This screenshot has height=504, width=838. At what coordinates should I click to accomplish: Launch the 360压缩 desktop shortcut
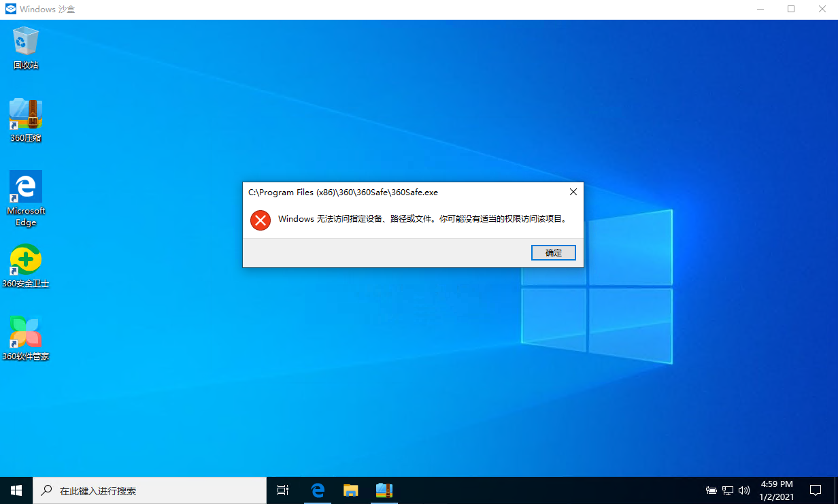pyautogui.click(x=26, y=120)
